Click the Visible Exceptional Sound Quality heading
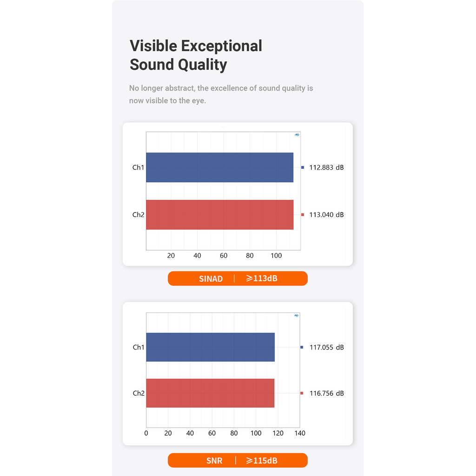The width and height of the screenshot is (476, 476). (x=196, y=55)
